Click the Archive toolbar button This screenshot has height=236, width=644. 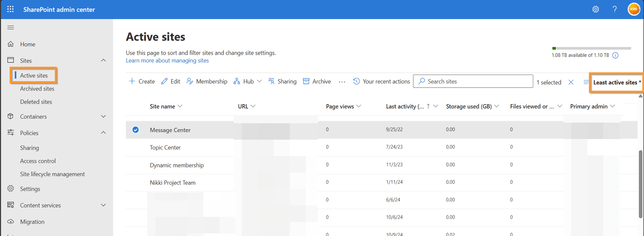click(x=317, y=82)
